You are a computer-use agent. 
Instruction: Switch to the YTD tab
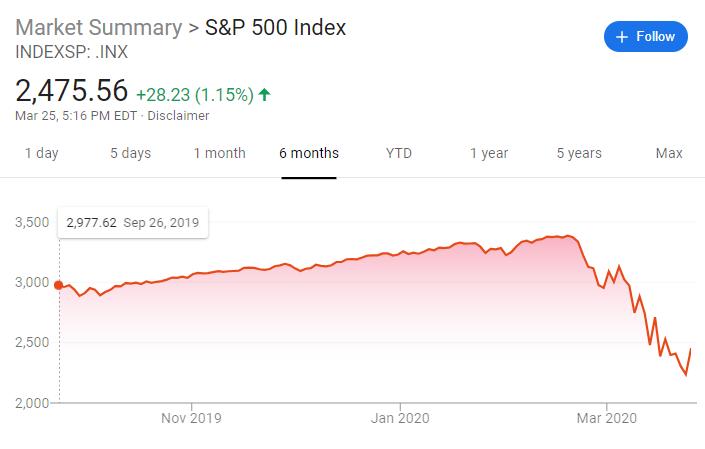(398, 153)
